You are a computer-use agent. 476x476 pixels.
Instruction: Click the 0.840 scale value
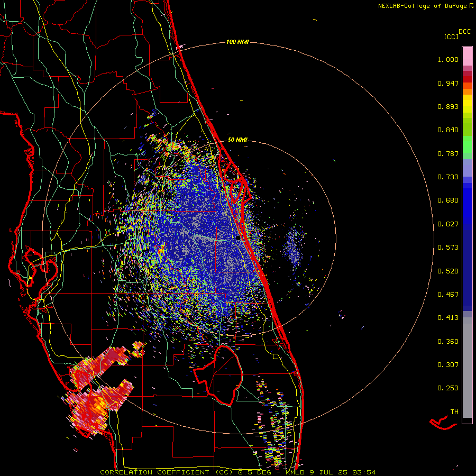[448, 130]
